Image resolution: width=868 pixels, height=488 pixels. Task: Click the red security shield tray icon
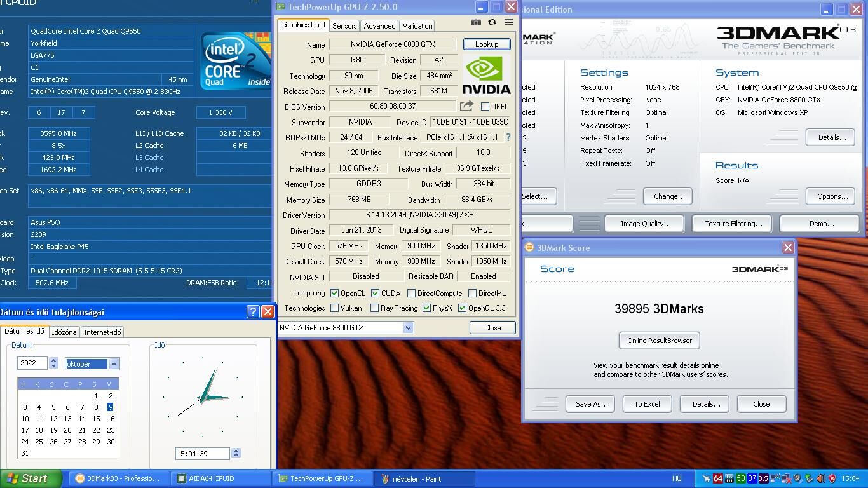tap(832, 478)
